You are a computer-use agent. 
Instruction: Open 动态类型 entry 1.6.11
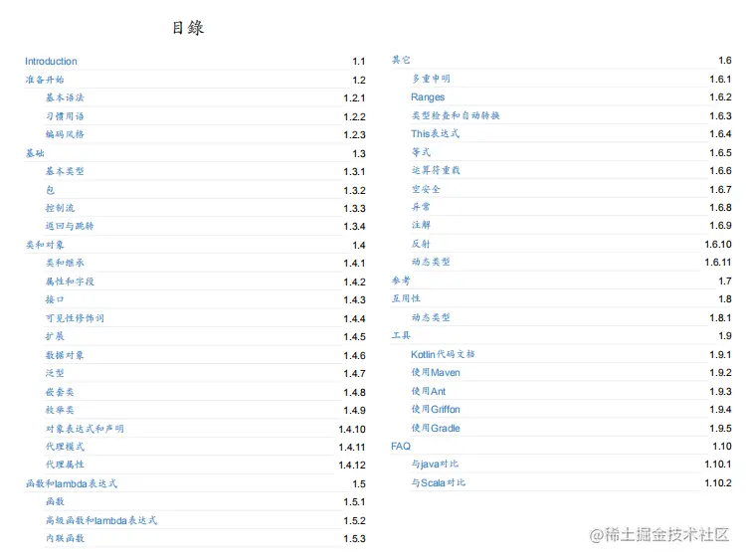pyautogui.click(x=431, y=262)
